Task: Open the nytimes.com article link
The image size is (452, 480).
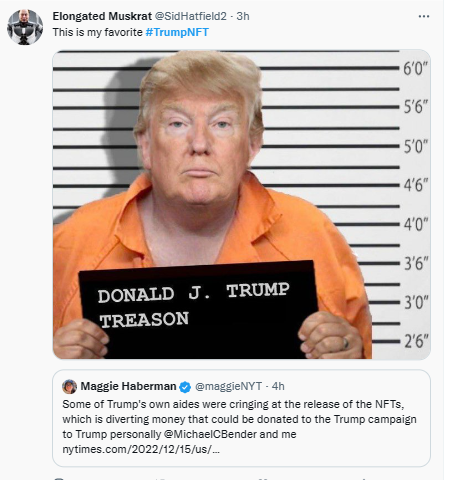Action: tap(141, 449)
